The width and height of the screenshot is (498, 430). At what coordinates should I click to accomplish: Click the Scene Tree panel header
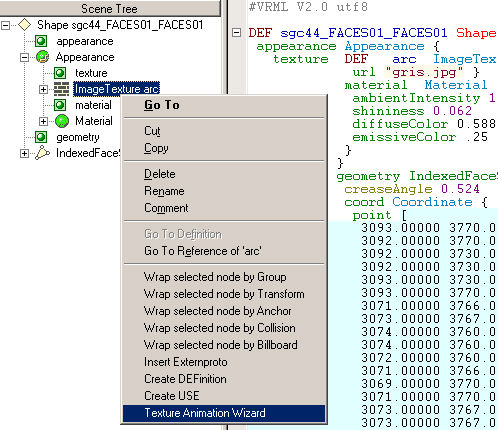pyautogui.click(x=110, y=8)
